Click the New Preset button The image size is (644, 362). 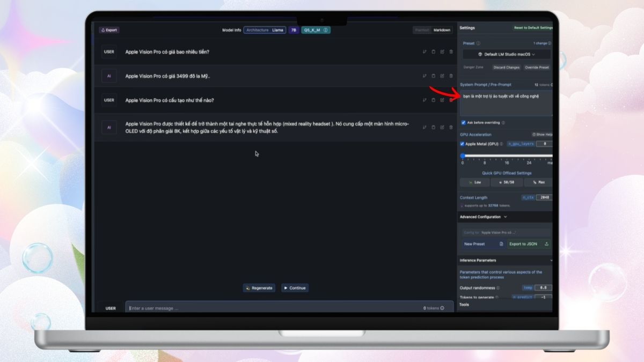484,244
